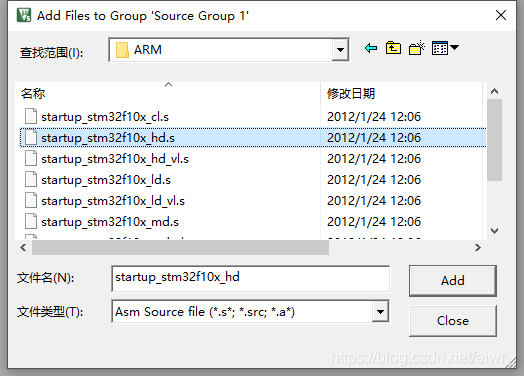Create a new folder icon

(417, 48)
